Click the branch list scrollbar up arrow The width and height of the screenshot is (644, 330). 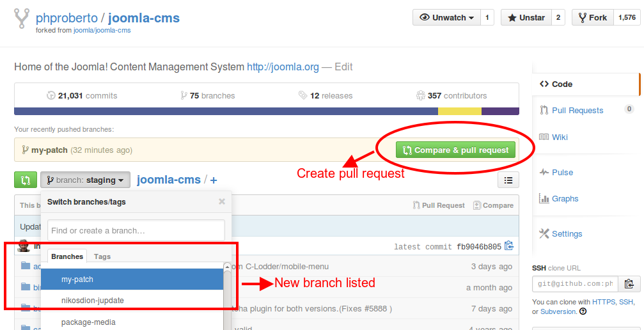[x=227, y=267]
